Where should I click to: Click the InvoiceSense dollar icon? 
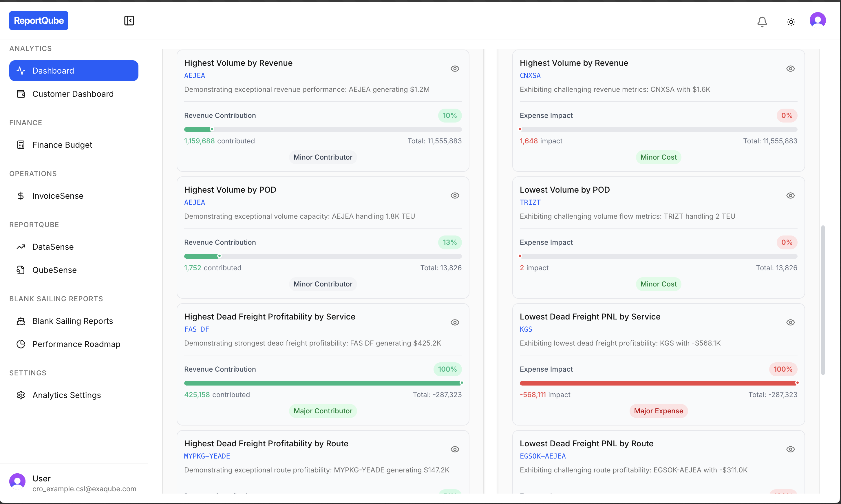click(x=21, y=196)
